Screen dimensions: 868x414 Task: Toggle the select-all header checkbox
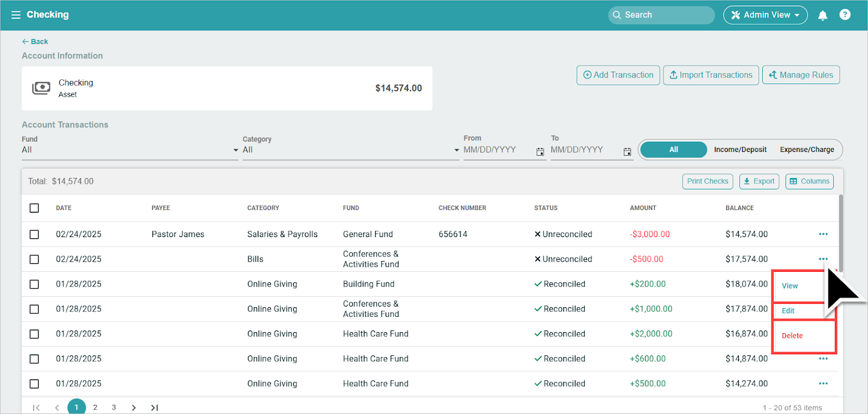pyautogui.click(x=34, y=208)
